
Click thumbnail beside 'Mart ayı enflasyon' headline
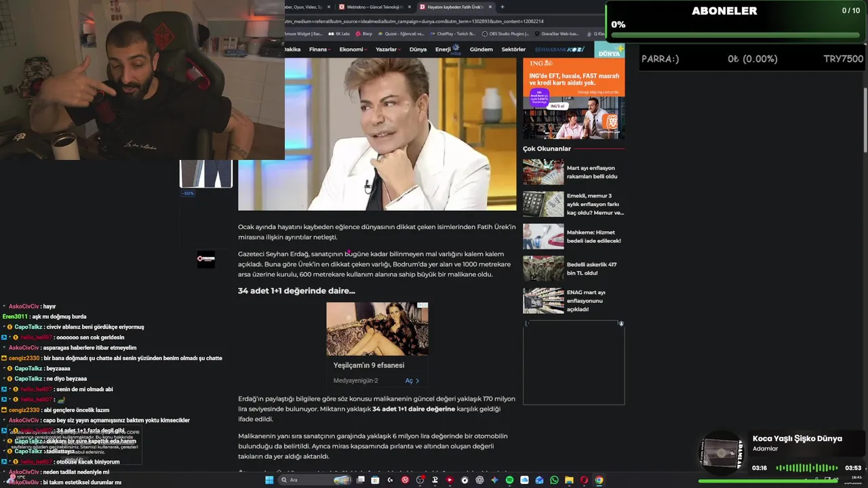point(543,172)
